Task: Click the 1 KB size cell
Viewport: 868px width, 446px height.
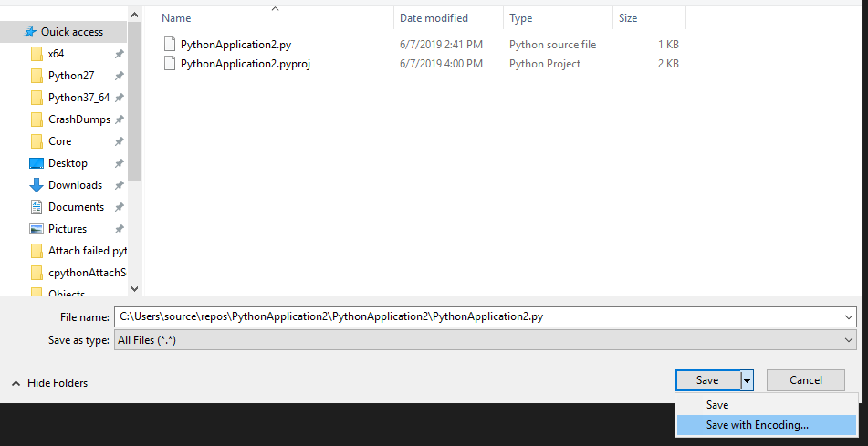Action: click(x=668, y=45)
